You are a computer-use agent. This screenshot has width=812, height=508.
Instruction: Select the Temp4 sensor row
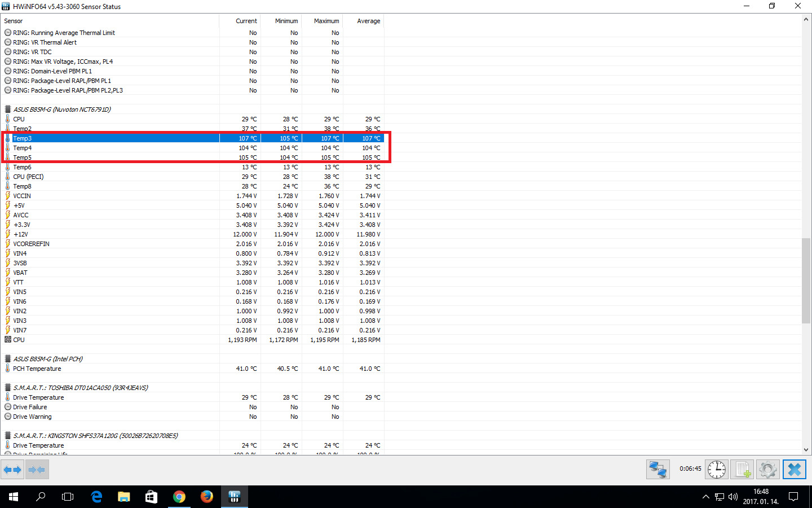pos(193,148)
